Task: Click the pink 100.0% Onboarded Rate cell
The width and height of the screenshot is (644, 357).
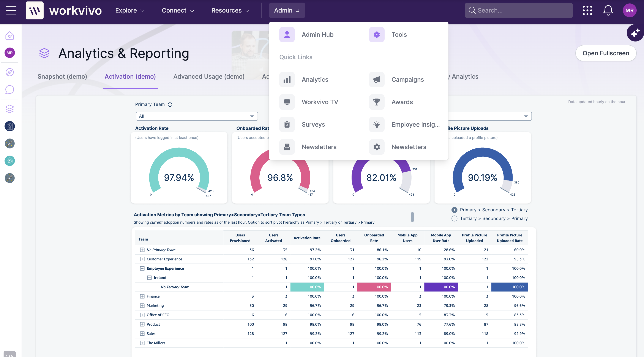Action: (x=374, y=287)
